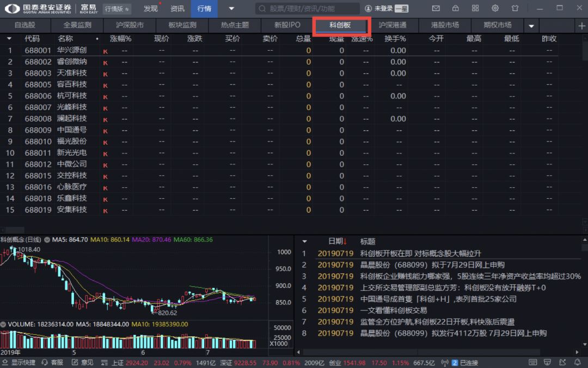Expand the VOLUME indicator dropdown

pos(3,324)
